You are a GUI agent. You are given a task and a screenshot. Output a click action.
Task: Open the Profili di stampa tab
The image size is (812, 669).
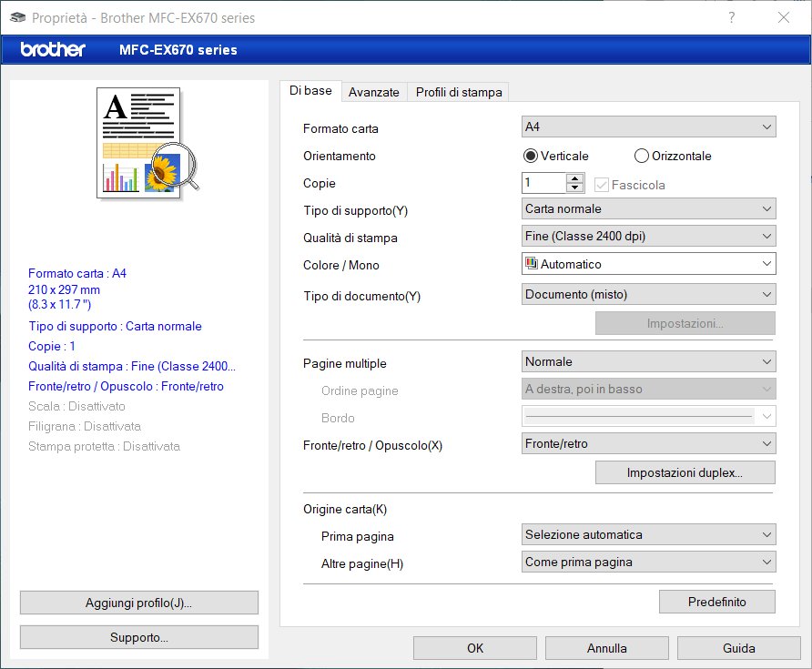(459, 92)
